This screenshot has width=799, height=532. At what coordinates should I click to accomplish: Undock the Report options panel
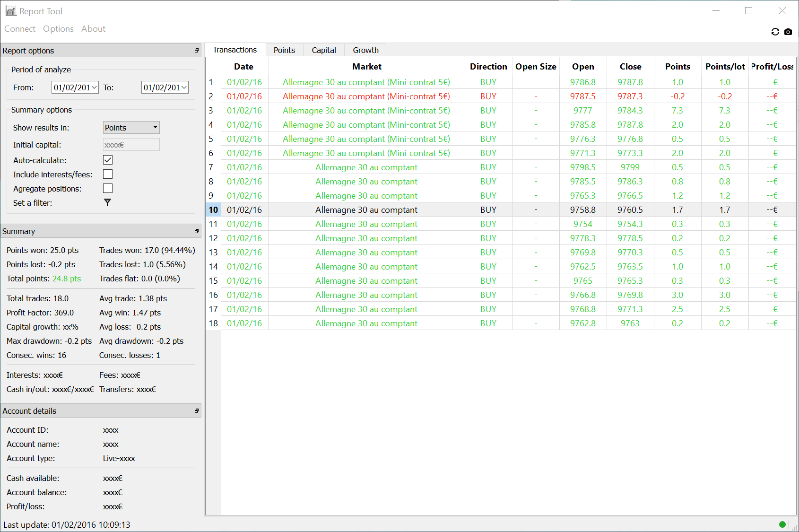pyautogui.click(x=197, y=51)
